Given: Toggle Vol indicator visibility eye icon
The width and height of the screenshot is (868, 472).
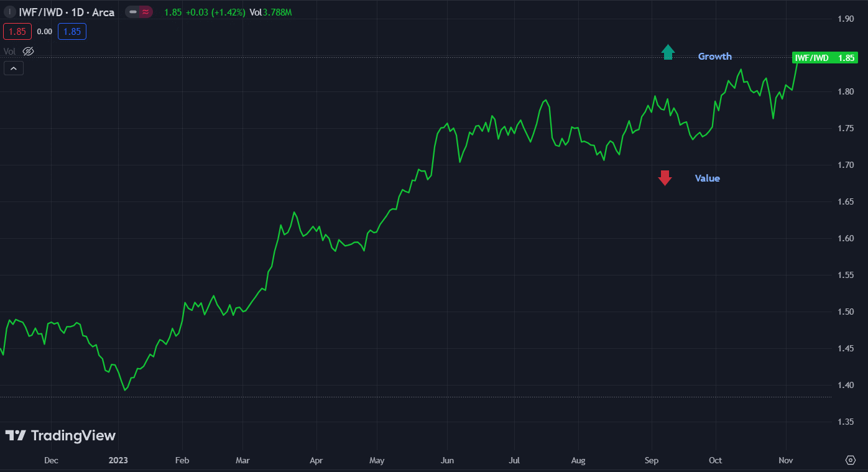Looking at the screenshot, I should click(x=28, y=52).
